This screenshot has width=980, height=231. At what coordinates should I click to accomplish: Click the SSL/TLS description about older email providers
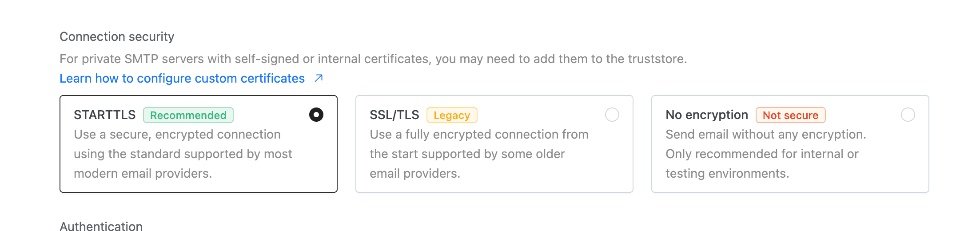(479, 154)
